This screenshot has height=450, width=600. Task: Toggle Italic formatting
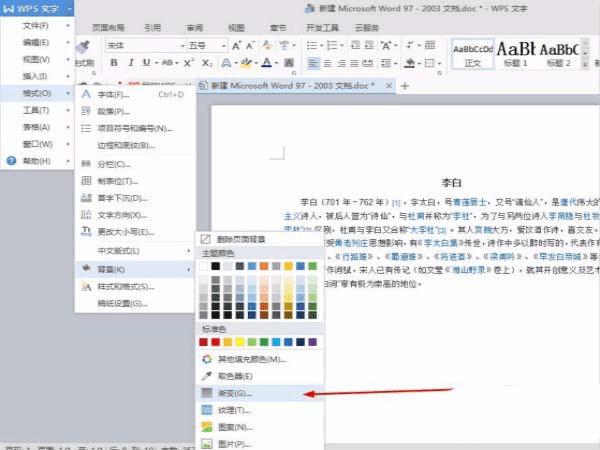coord(130,63)
